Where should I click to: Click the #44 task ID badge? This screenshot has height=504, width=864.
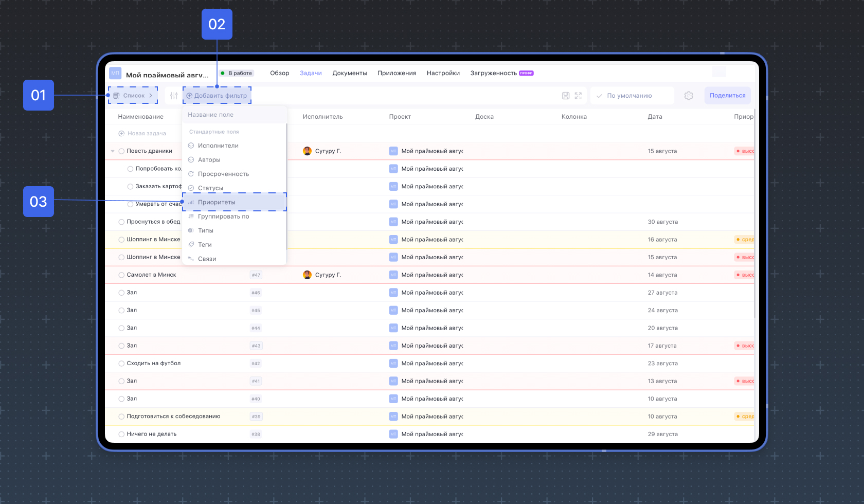[256, 328]
